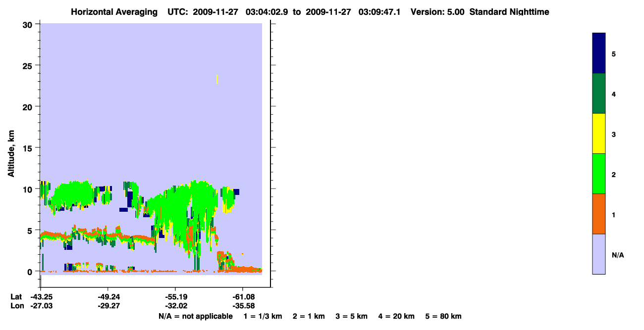The width and height of the screenshot is (644, 330).
Task: Click the 'Lon' row label
Action: coord(16,306)
